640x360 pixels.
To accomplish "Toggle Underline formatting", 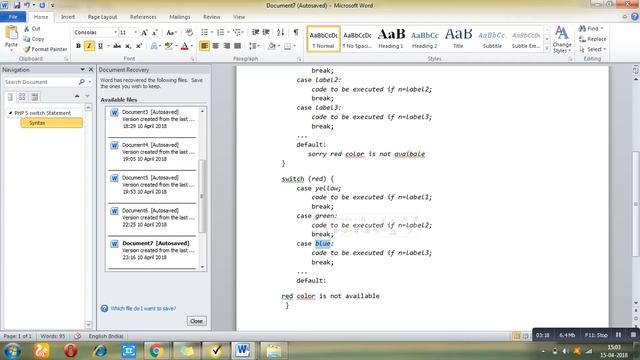I will [100, 46].
